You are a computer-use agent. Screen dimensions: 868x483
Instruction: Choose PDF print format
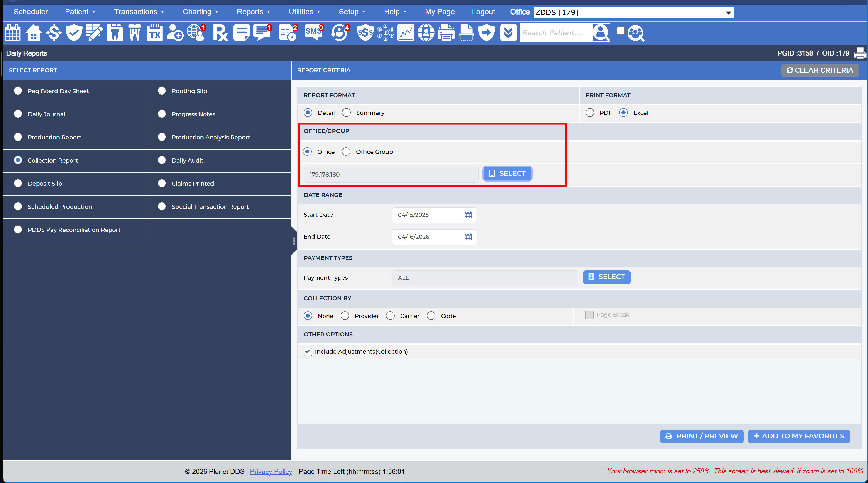pyautogui.click(x=590, y=112)
